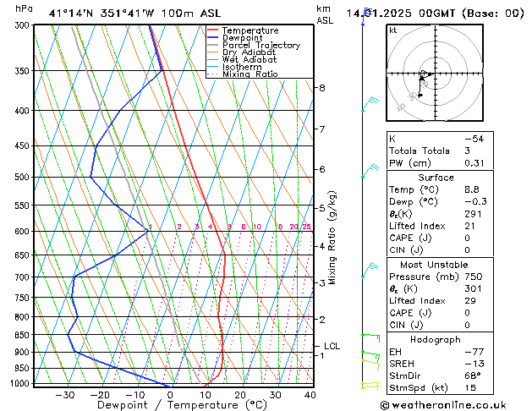
Task: Click the StmDir value 68°
Action: pyautogui.click(x=473, y=375)
